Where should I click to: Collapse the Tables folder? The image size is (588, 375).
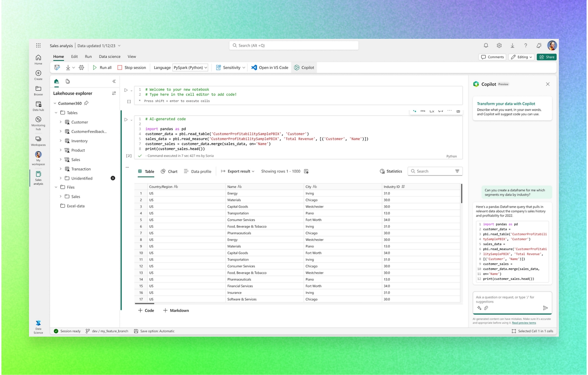pyautogui.click(x=56, y=113)
